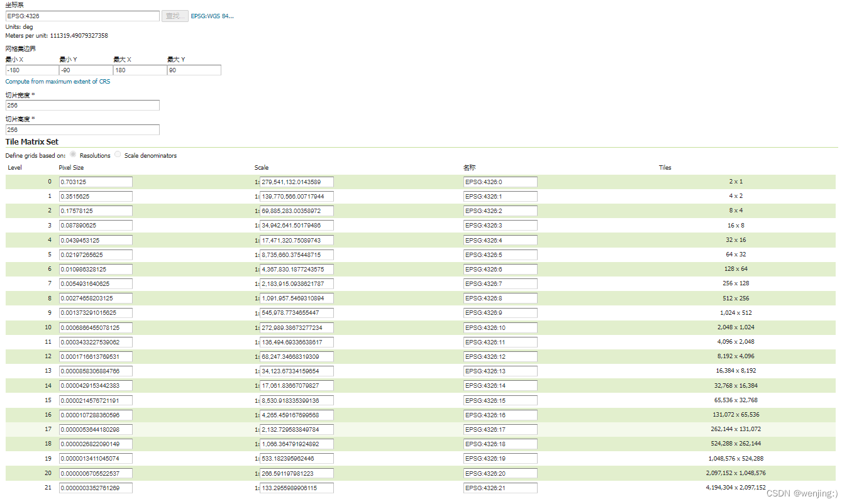Click the 最小 Y field with -90

pos(86,70)
